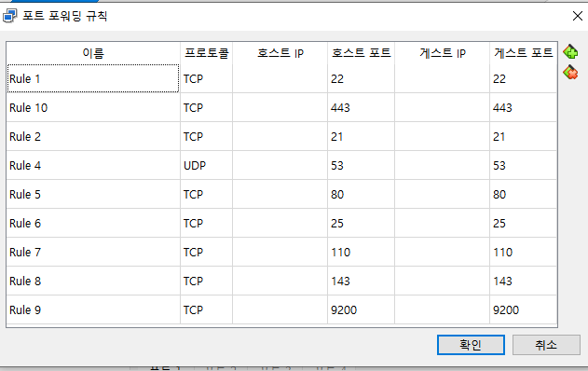Close the 포트 포워딩 규칙 dialog

click(578, 16)
